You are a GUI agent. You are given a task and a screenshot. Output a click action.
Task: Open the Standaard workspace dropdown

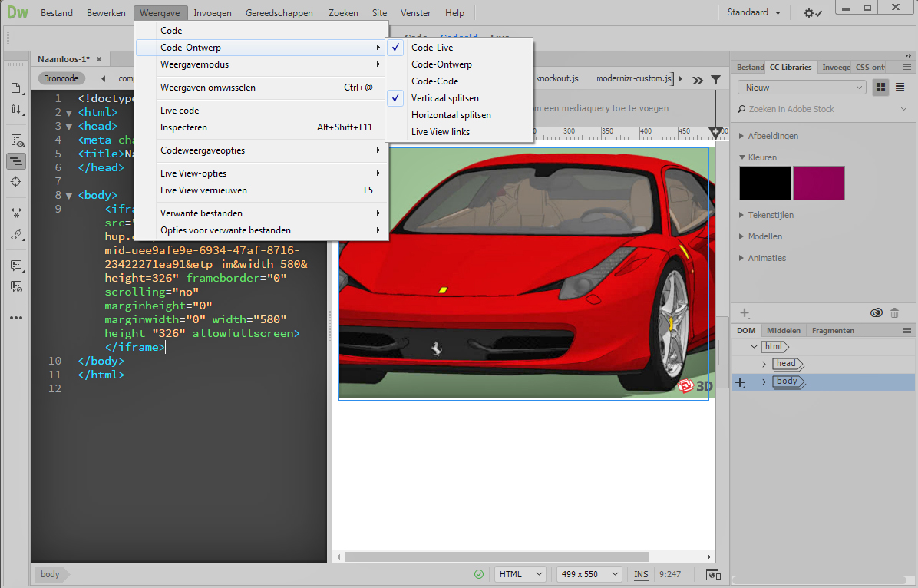[x=754, y=12]
